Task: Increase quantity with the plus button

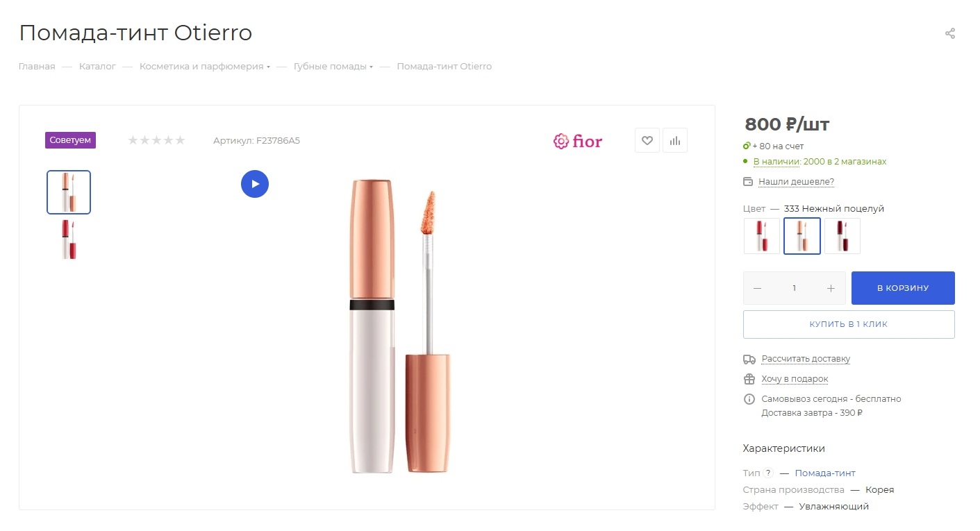Action: point(831,288)
